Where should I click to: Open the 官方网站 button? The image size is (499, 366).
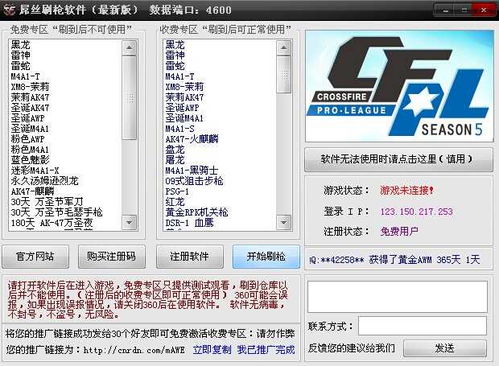[x=35, y=256]
